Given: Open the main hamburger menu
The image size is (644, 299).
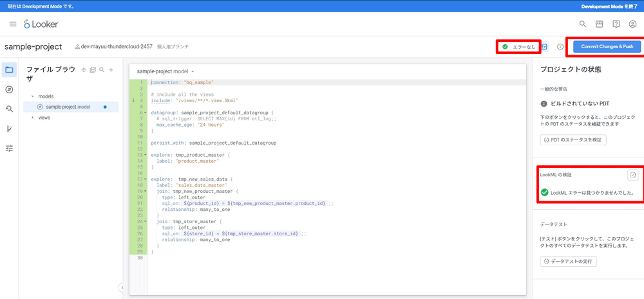Looking at the screenshot, I should click(13, 24).
